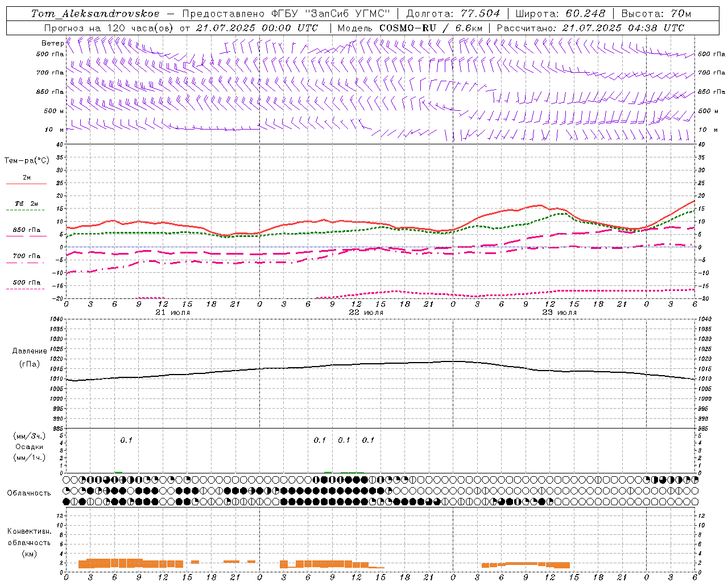The width and height of the screenshot is (728, 582).
Task: Click Рассчитано: 21.07.2025 04:38 UTC timestamp
Action: [x=590, y=28]
